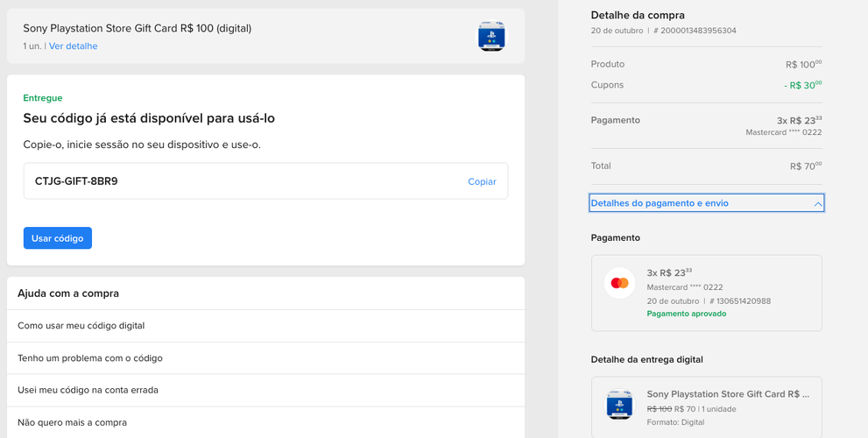Click the product title 'Sony Playstation Store Gift Card R$ 100 (digital)'
868x438 pixels.
coord(138,28)
